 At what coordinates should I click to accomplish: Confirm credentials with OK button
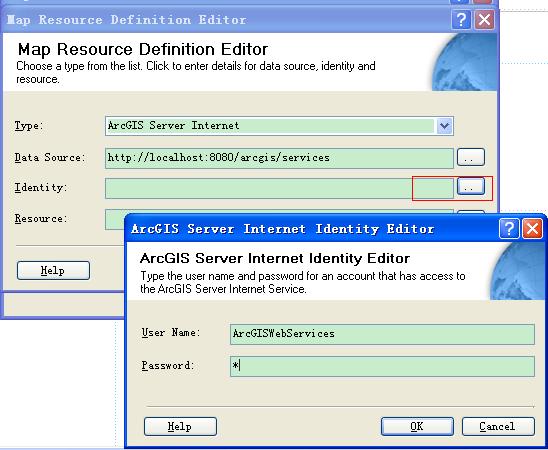tap(417, 426)
